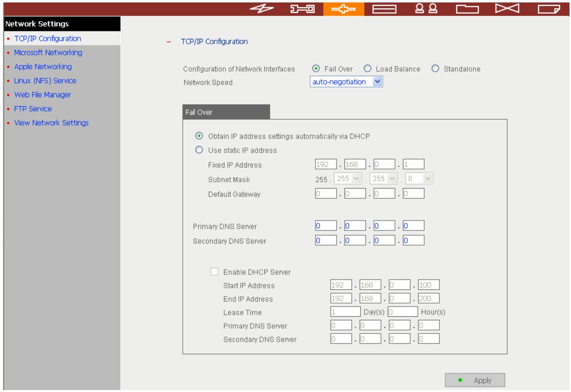This screenshot has width=571, height=392.
Task: Open System Tools bow-tie shaped icon
Action: coord(507,8)
